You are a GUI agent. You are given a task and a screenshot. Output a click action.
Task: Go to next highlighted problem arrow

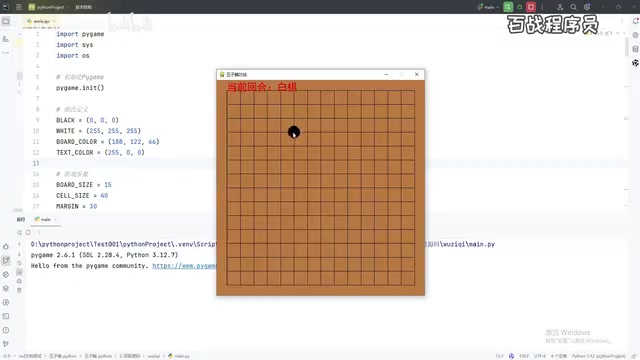(x=624, y=33)
